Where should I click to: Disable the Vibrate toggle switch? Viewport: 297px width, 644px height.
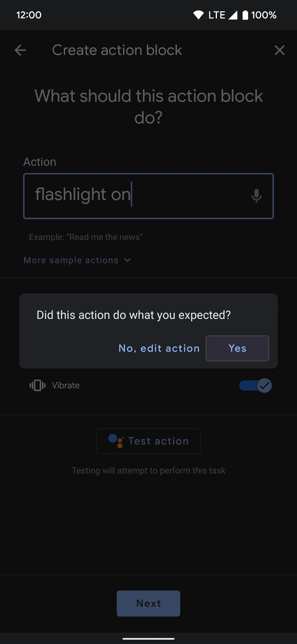pyautogui.click(x=255, y=385)
